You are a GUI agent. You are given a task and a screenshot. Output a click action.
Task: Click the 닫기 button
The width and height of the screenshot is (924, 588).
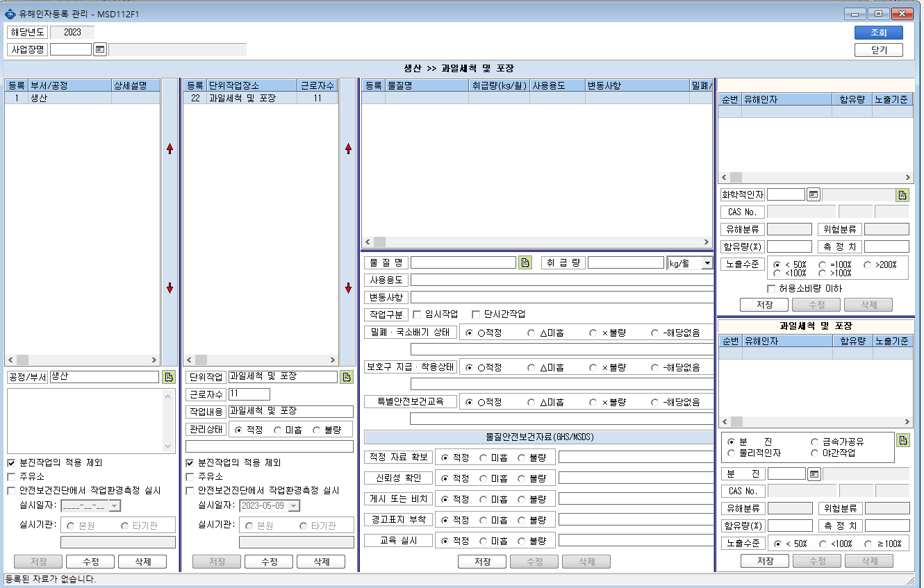(x=878, y=50)
